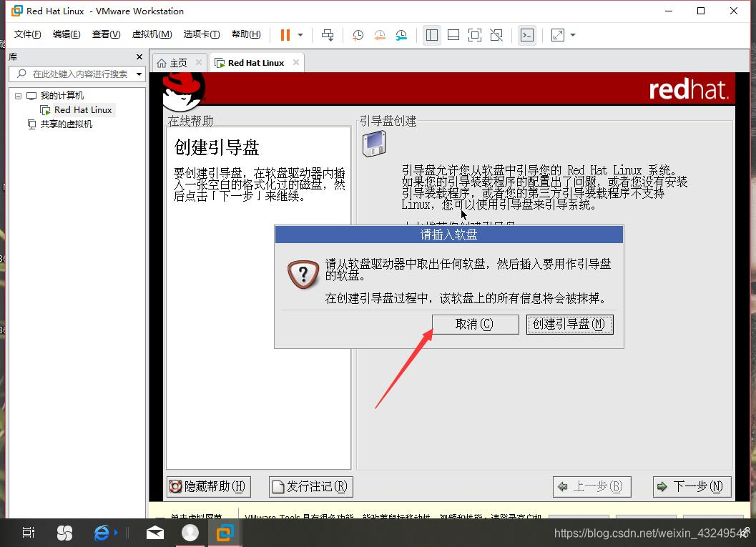Click the 上一步(B) back button
Screen dimensions: 756x547
tap(591, 487)
